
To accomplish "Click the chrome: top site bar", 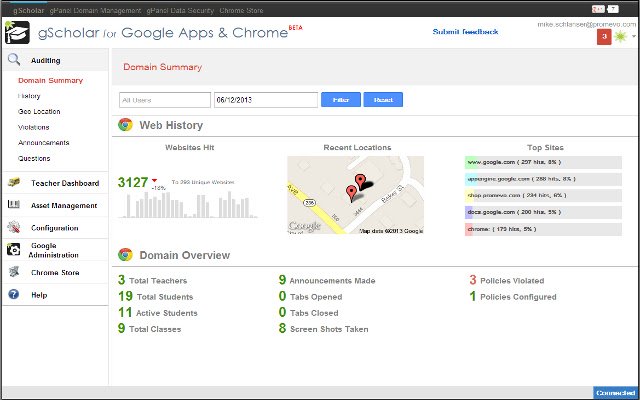I will tap(543, 229).
